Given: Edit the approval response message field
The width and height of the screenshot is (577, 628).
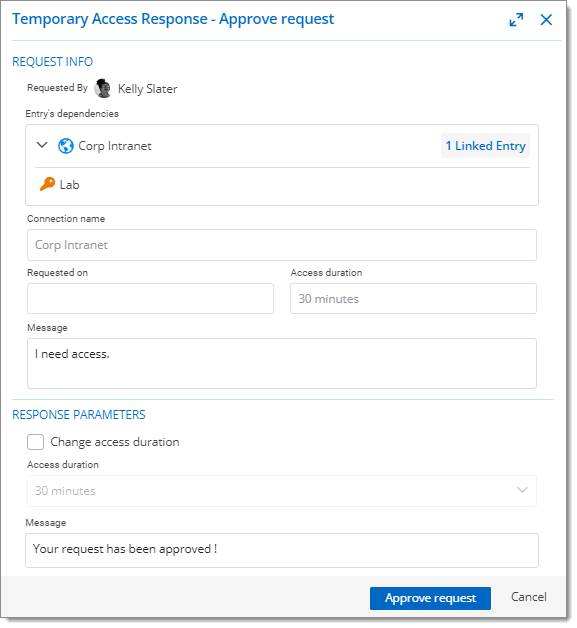Looking at the screenshot, I should point(282,550).
